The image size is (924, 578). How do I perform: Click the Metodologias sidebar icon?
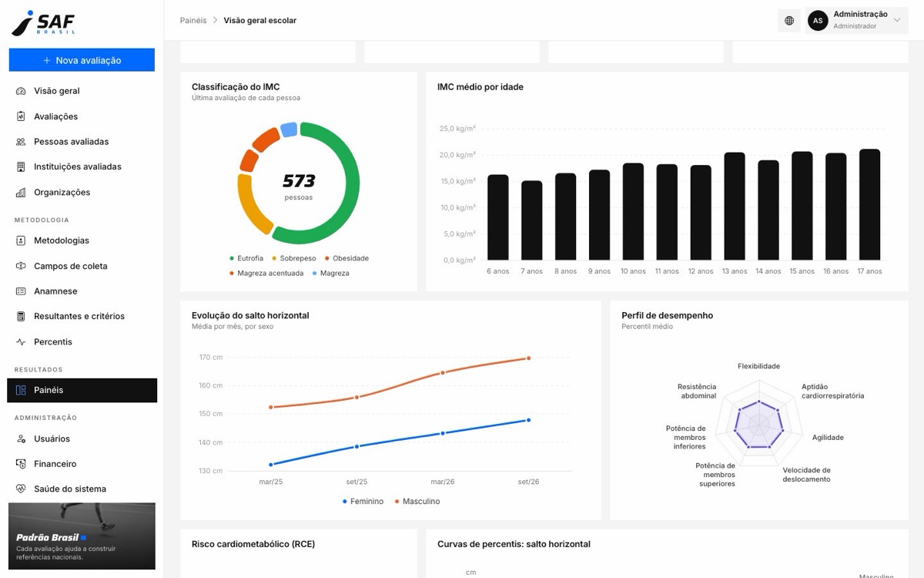pos(21,240)
